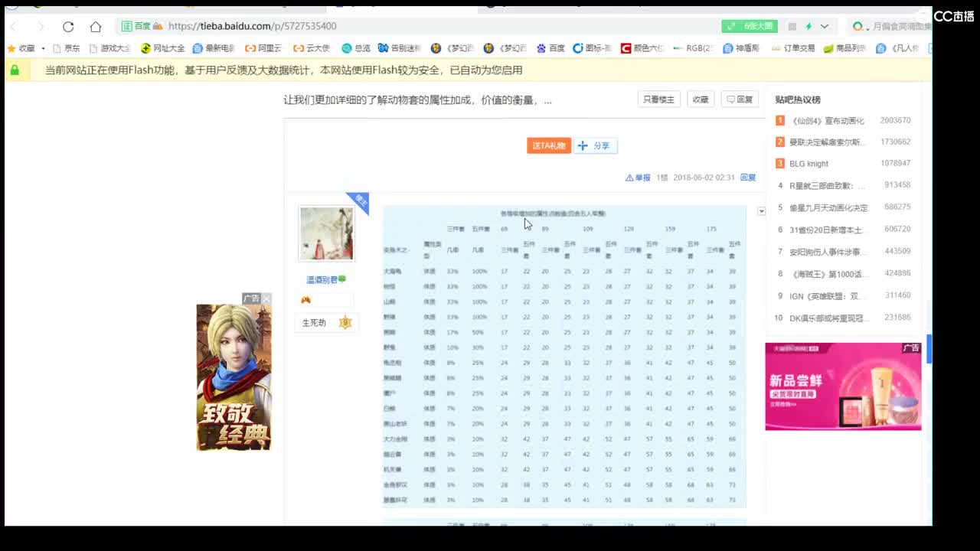Toggle 收藏 to favorite this thread
The width and height of the screenshot is (980, 551).
700,99
